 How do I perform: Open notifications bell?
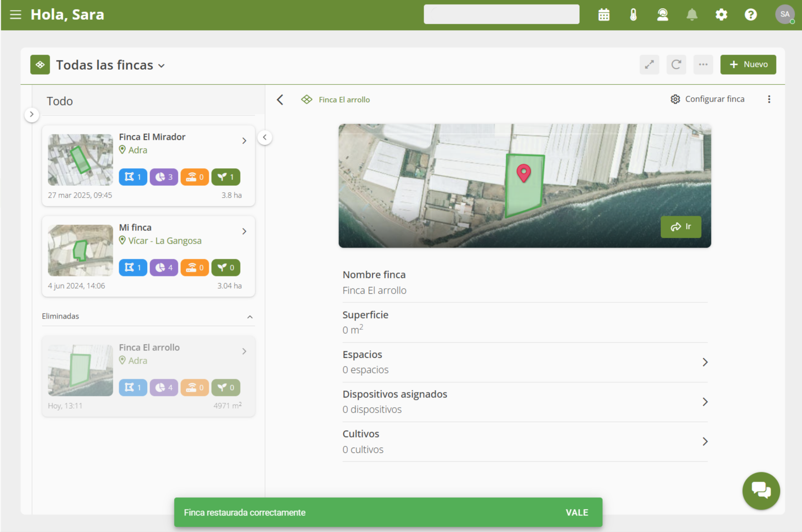pos(692,15)
